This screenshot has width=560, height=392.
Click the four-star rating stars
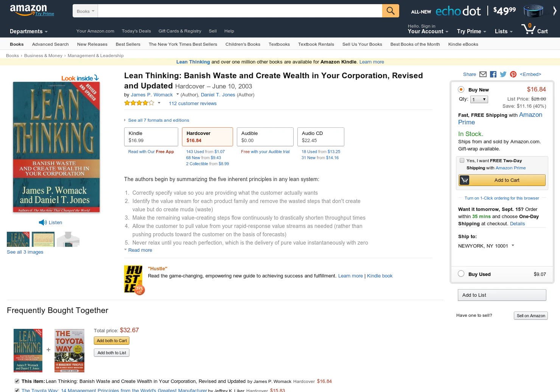tap(139, 103)
